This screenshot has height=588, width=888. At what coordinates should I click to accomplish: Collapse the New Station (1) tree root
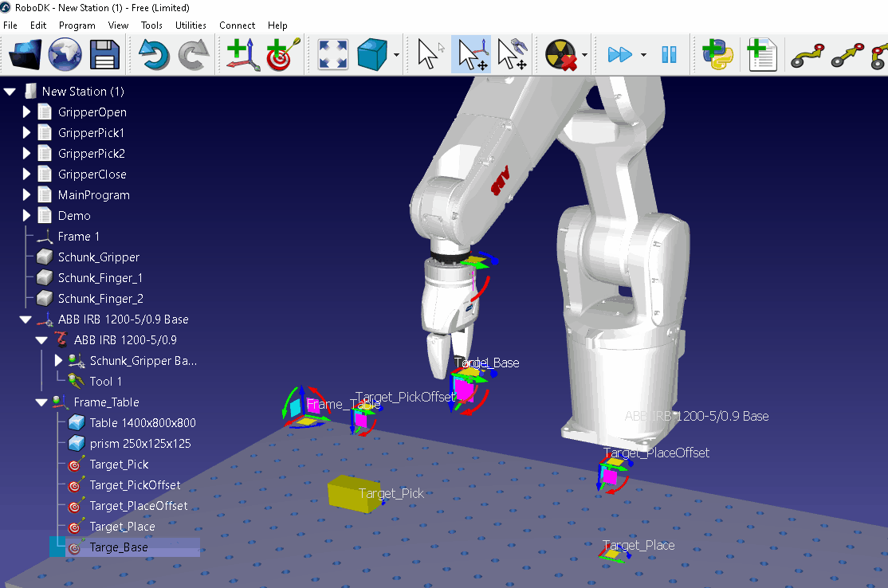[x=10, y=91]
